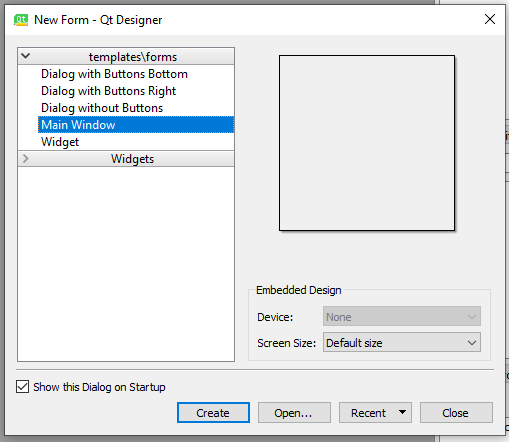Click the templates\forms header text

[x=133, y=57]
